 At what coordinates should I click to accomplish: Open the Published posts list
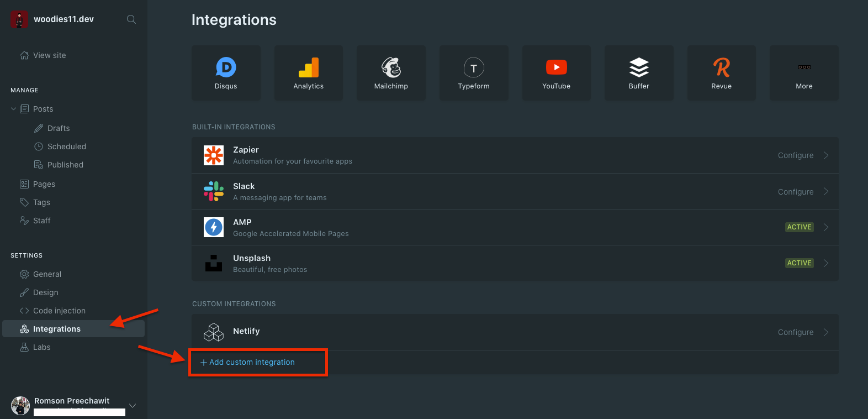(x=65, y=165)
